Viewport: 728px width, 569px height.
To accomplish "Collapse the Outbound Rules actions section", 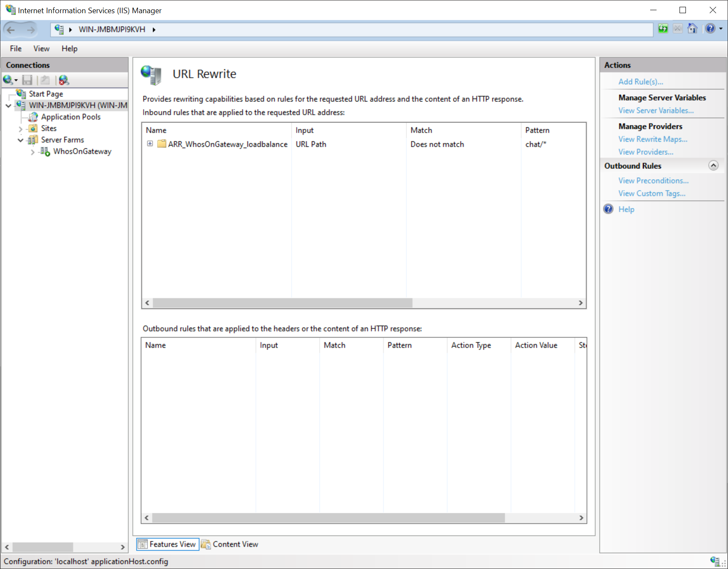I will pyautogui.click(x=714, y=165).
